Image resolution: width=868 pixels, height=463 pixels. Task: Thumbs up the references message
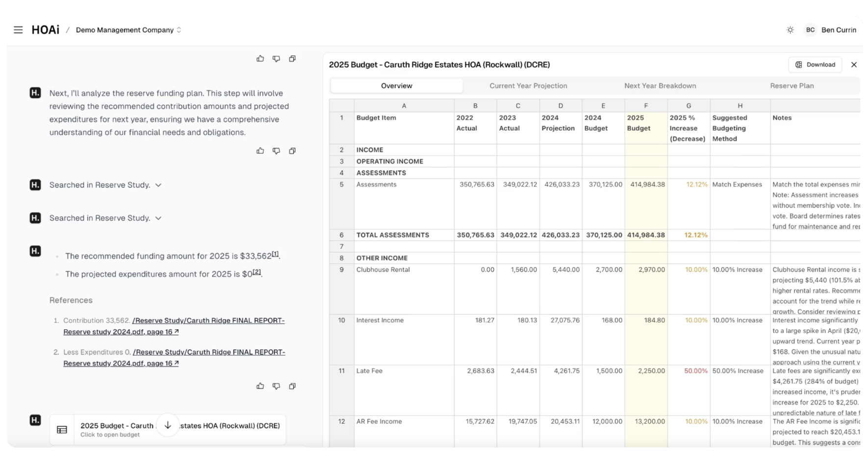click(260, 386)
